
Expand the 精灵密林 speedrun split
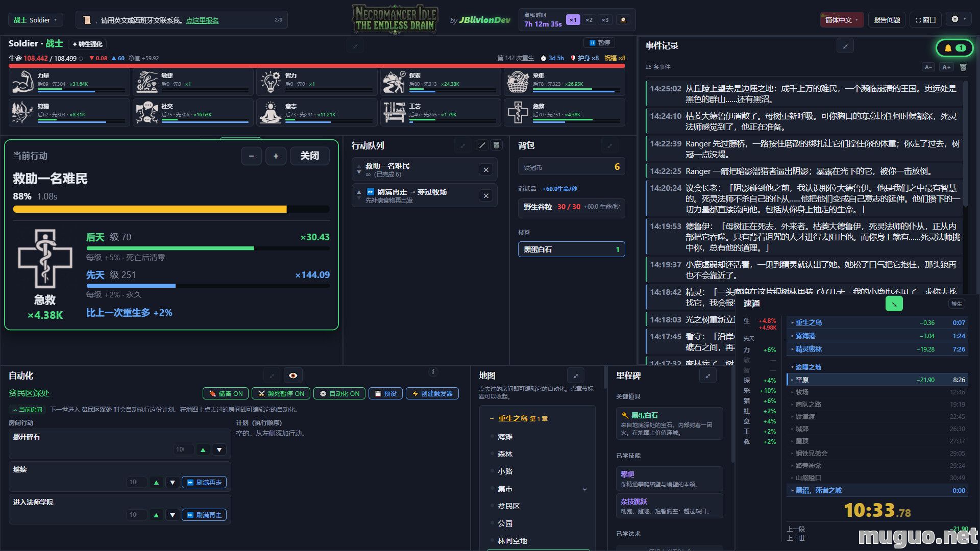click(877, 349)
